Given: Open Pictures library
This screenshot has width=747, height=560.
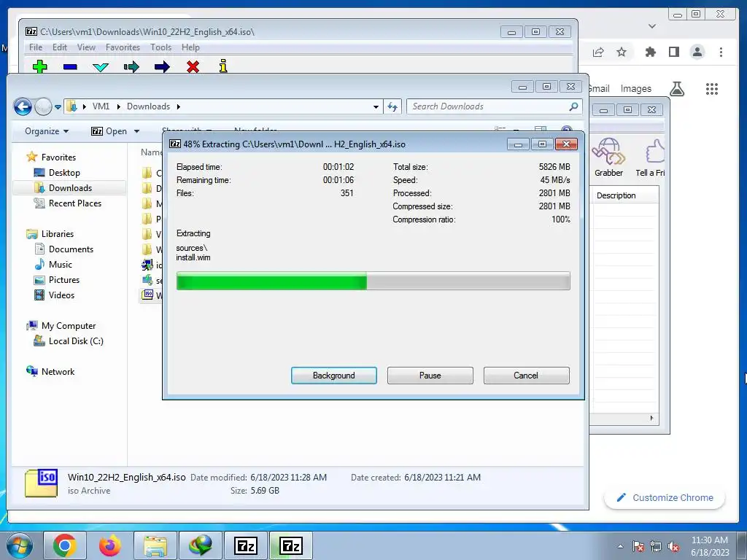Looking at the screenshot, I should 64,279.
